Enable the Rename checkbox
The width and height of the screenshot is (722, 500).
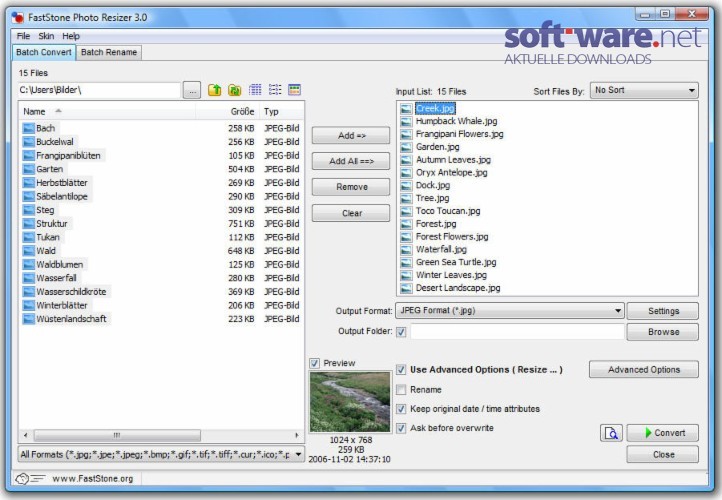(401, 390)
